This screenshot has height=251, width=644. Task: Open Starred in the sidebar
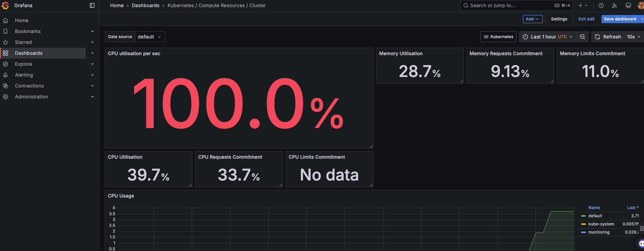click(23, 42)
